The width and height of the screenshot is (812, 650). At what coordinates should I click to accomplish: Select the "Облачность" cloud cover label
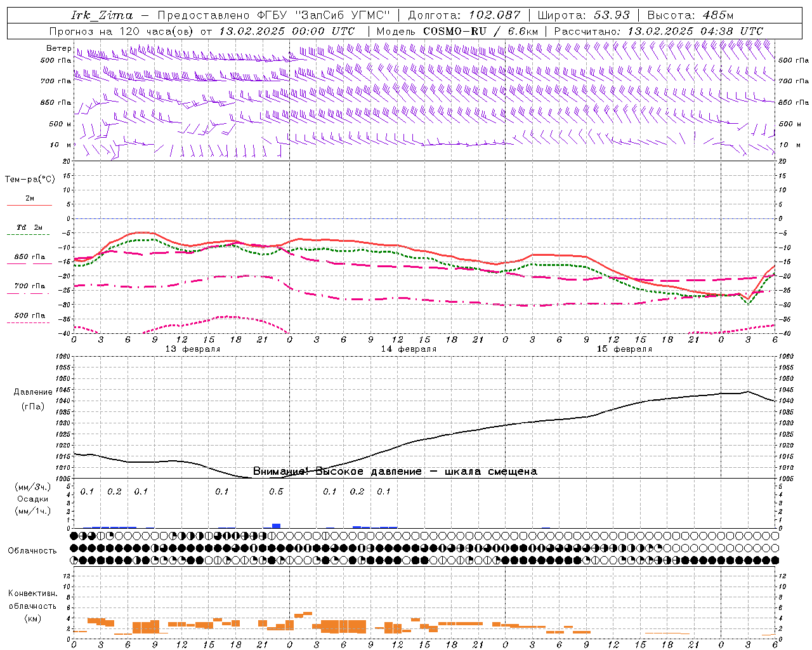tap(32, 551)
